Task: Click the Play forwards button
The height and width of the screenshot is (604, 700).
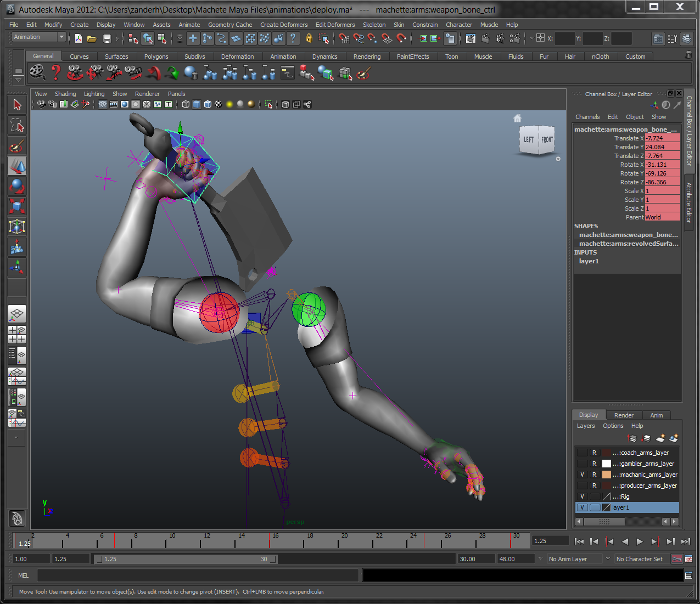Action: coord(640,541)
